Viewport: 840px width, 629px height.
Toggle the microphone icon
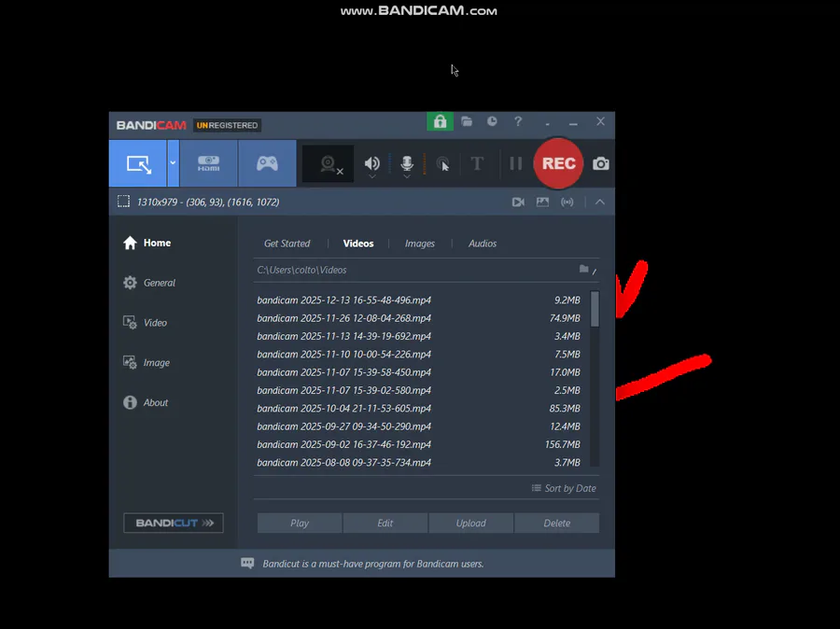pyautogui.click(x=407, y=162)
